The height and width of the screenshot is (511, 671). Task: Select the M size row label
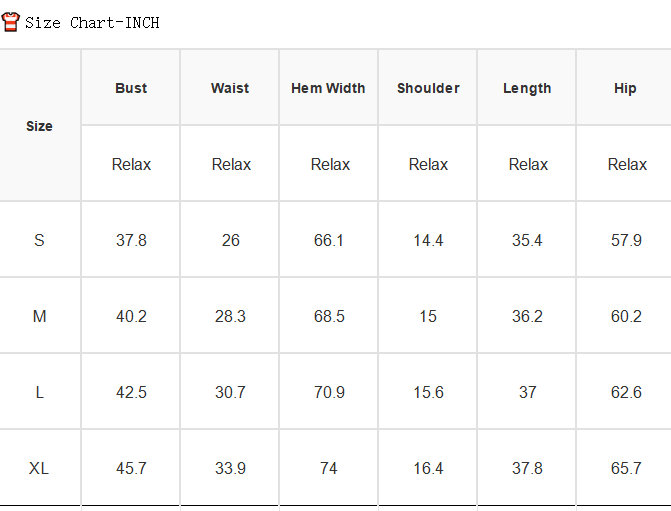click(39, 316)
